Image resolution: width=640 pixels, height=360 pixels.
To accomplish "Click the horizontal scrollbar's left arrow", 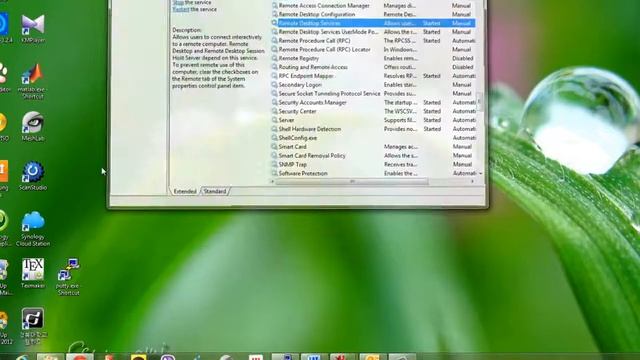I will coord(273,181).
